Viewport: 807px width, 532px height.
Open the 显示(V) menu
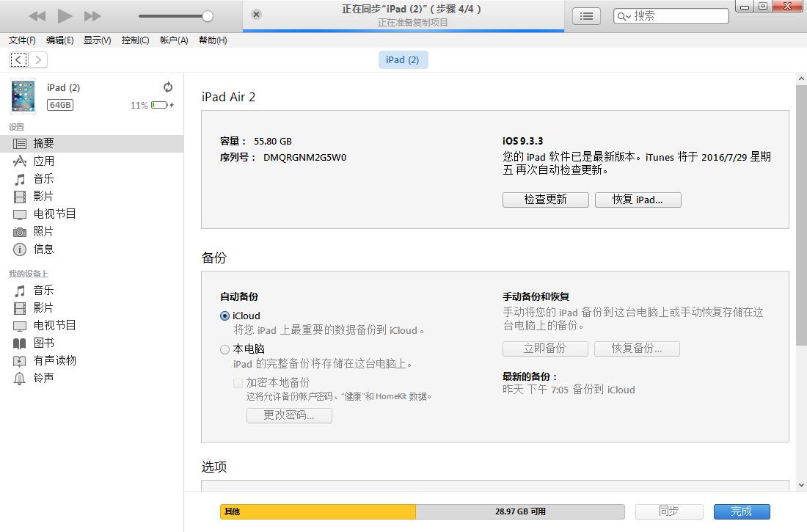[98, 40]
